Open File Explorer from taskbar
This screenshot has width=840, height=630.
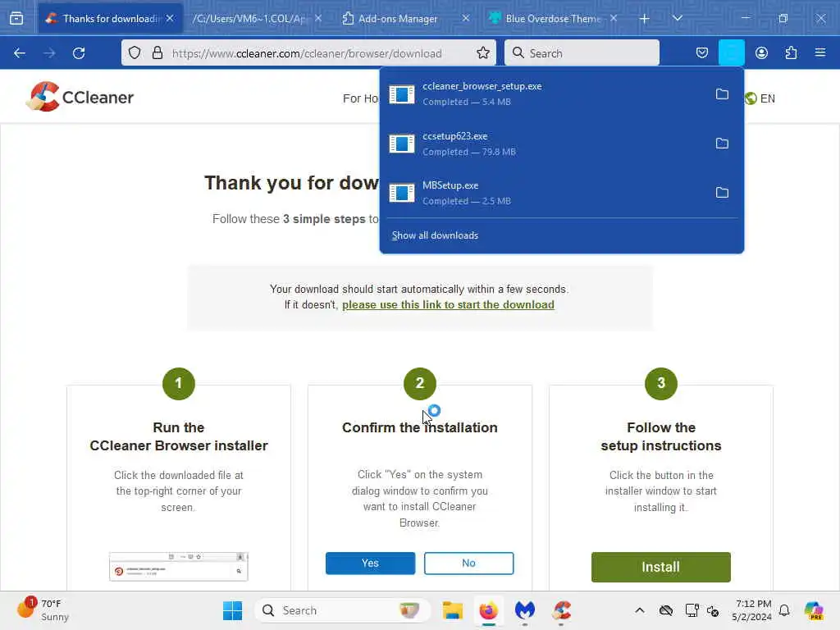[x=453, y=610]
